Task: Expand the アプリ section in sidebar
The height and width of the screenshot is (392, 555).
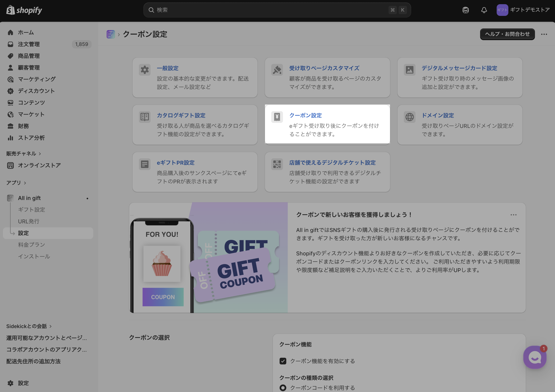Action: click(x=25, y=183)
